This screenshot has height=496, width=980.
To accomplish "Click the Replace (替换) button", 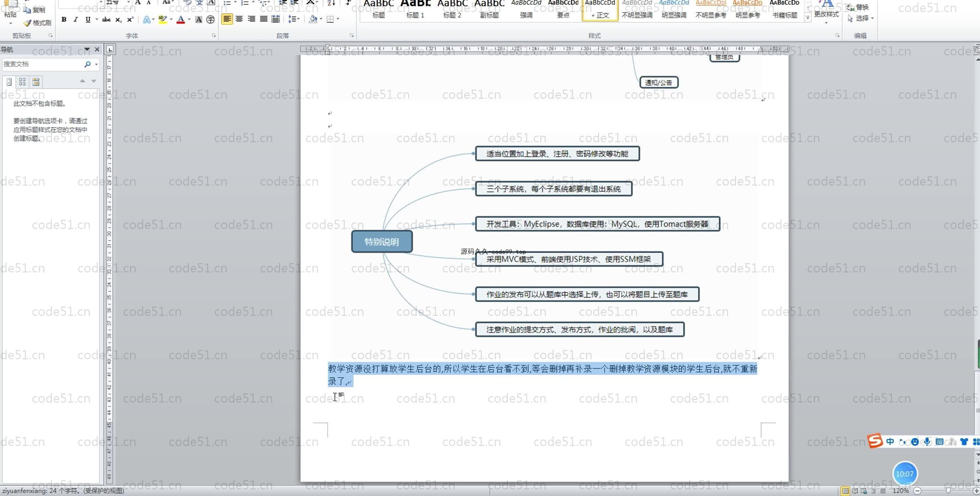I will (x=858, y=7).
